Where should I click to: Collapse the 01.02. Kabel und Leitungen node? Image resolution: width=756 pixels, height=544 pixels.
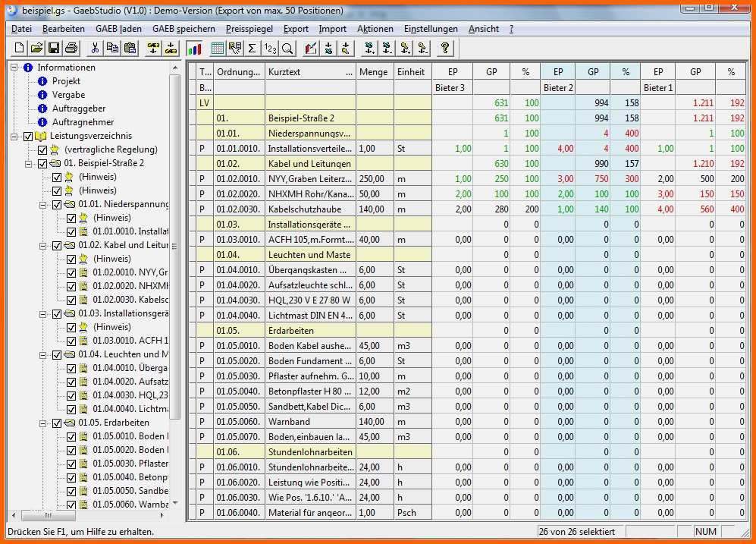43,246
